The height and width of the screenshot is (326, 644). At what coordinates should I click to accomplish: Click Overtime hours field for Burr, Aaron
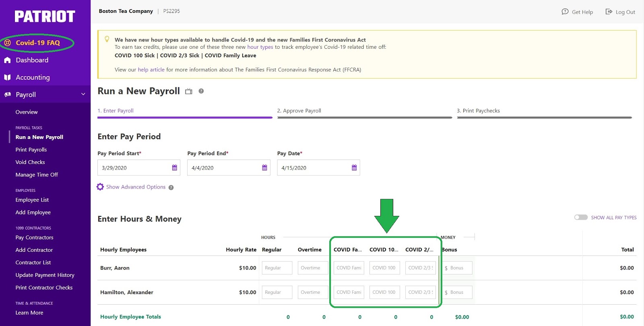313,268
